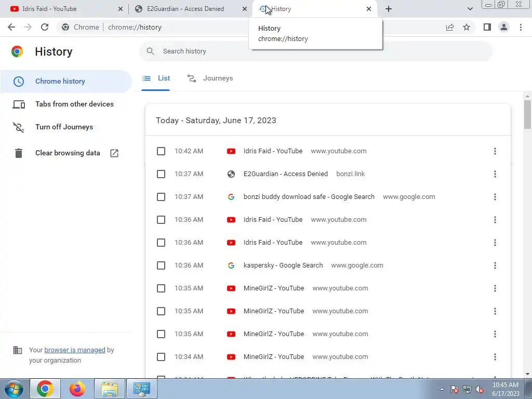Screen dimensions: 532x399
Task: Reload the page with refresh icon
Action: click(x=45, y=27)
